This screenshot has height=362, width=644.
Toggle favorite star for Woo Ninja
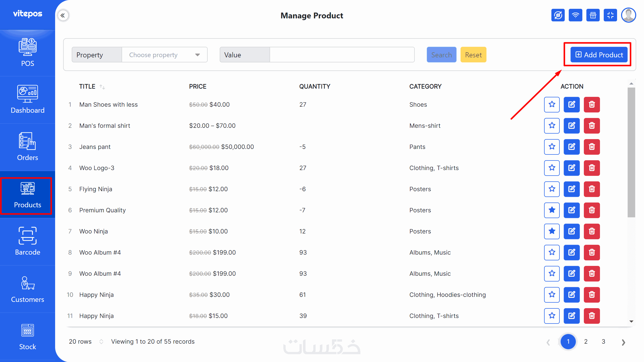(x=552, y=231)
